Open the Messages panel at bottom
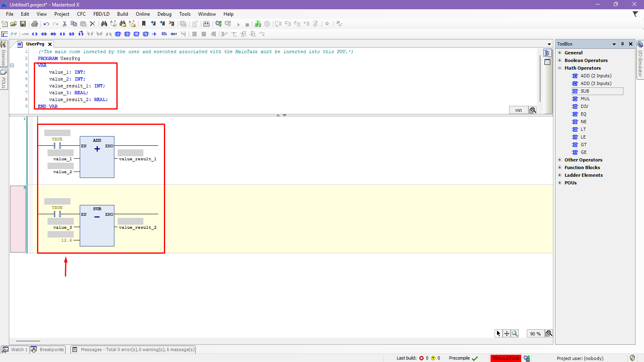Image resolution: width=644 pixels, height=362 pixels. tap(133, 350)
